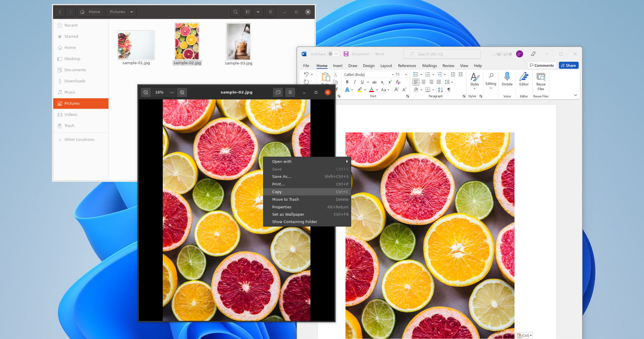Open the Calibri (Body) font dropdown
Viewport: 644px width, 339px height.
(392, 75)
